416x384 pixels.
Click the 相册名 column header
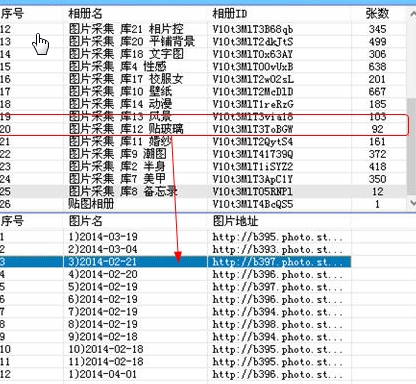[85, 14]
